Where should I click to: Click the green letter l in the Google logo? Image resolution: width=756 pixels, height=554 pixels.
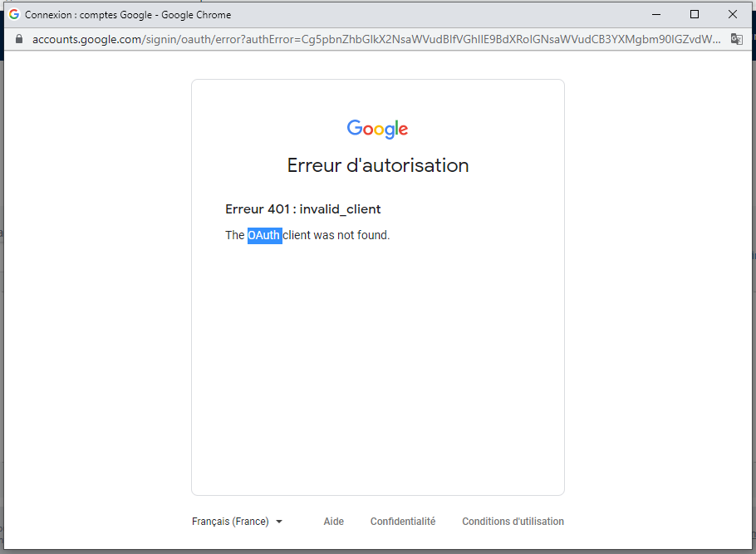click(396, 126)
